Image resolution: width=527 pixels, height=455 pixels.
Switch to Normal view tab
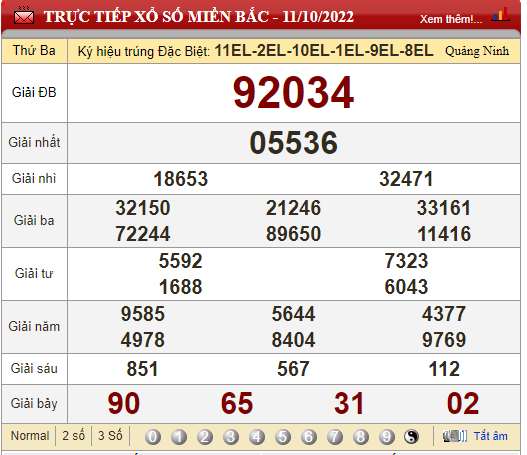pyautogui.click(x=30, y=436)
